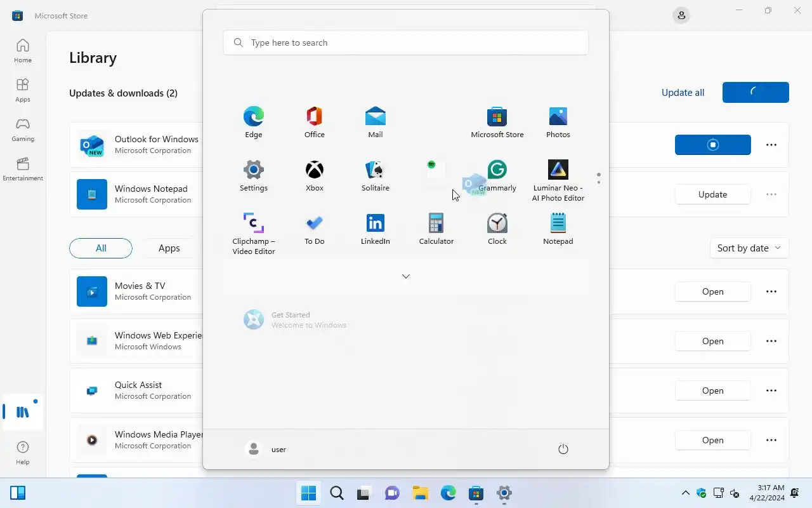Open the Chat icon on taskbar
This screenshot has height=508, width=812.
pos(392,493)
